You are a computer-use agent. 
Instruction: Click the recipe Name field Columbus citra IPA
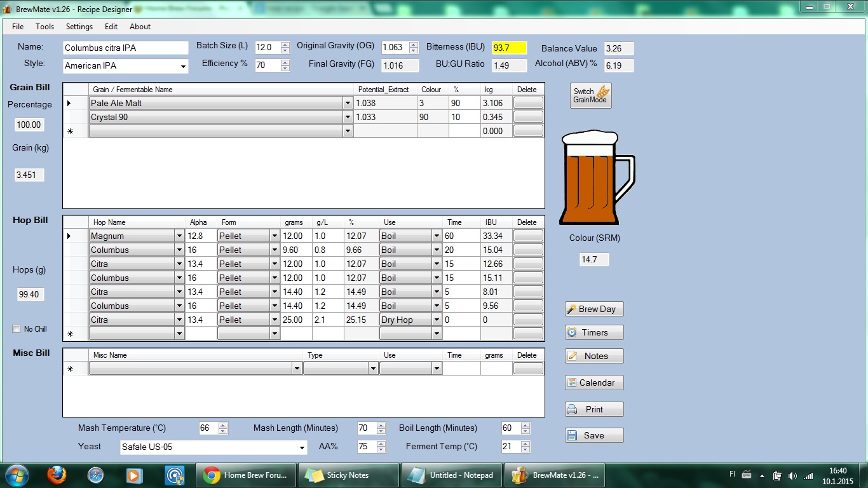pos(126,48)
